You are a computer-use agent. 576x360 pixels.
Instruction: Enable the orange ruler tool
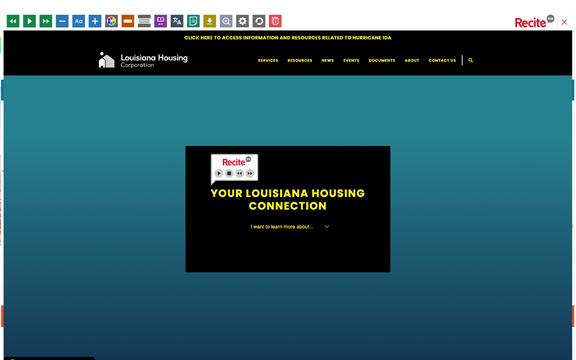128,21
